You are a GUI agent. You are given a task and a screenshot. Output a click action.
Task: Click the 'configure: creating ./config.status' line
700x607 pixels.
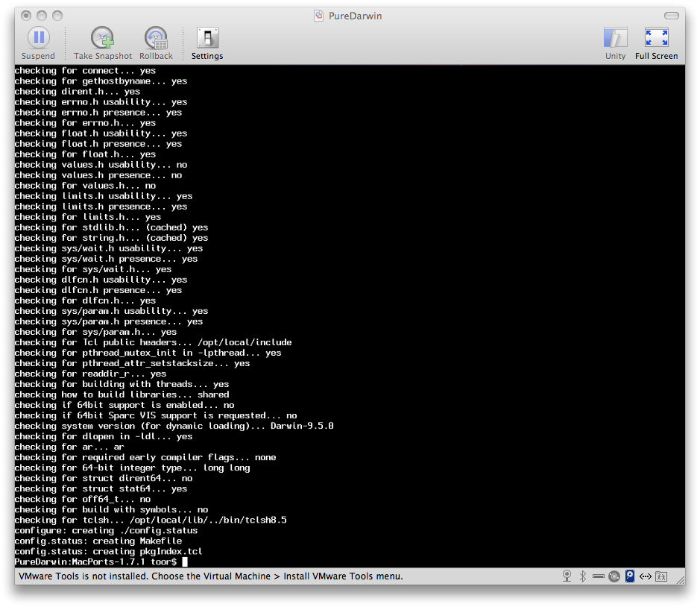coord(106,531)
